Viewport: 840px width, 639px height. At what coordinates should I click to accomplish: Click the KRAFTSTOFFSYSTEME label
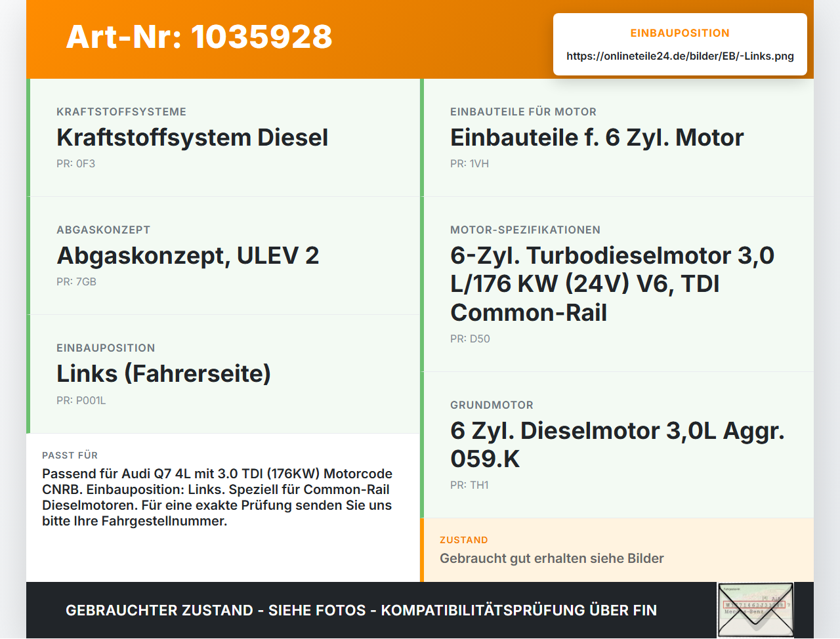tap(121, 112)
